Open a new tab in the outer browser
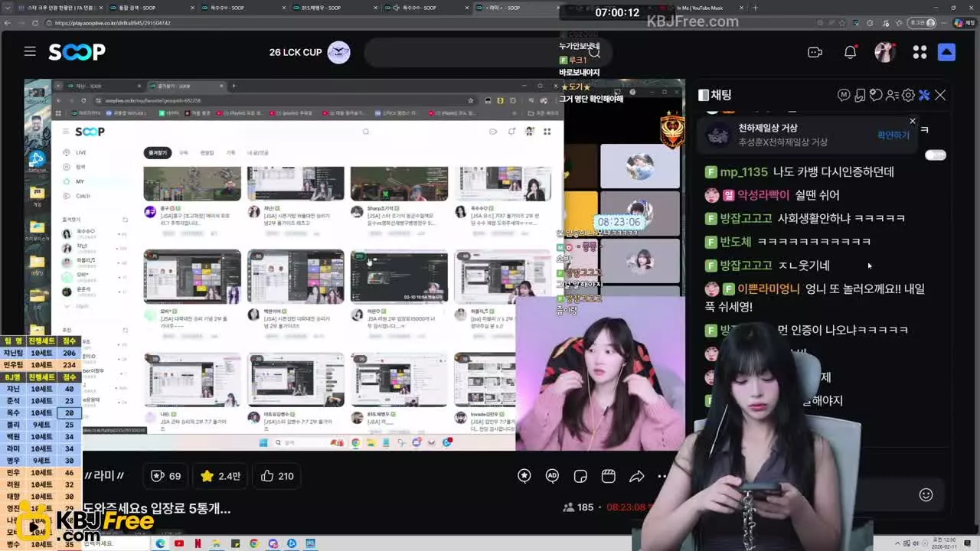This screenshot has height=551, width=980. pyautogui.click(x=755, y=8)
